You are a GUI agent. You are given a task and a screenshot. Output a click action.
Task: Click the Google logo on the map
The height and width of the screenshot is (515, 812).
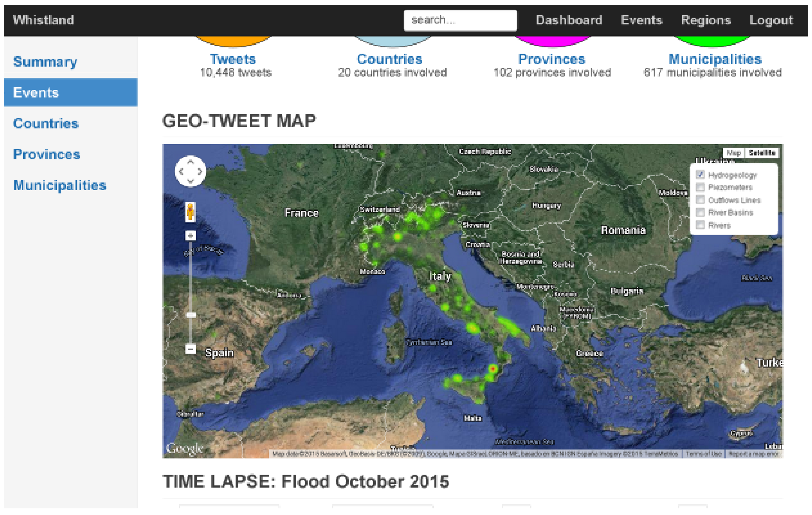click(185, 448)
